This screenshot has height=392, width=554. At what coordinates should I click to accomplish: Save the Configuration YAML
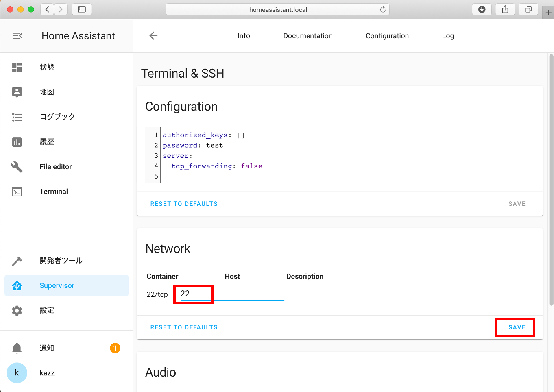pos(517,204)
